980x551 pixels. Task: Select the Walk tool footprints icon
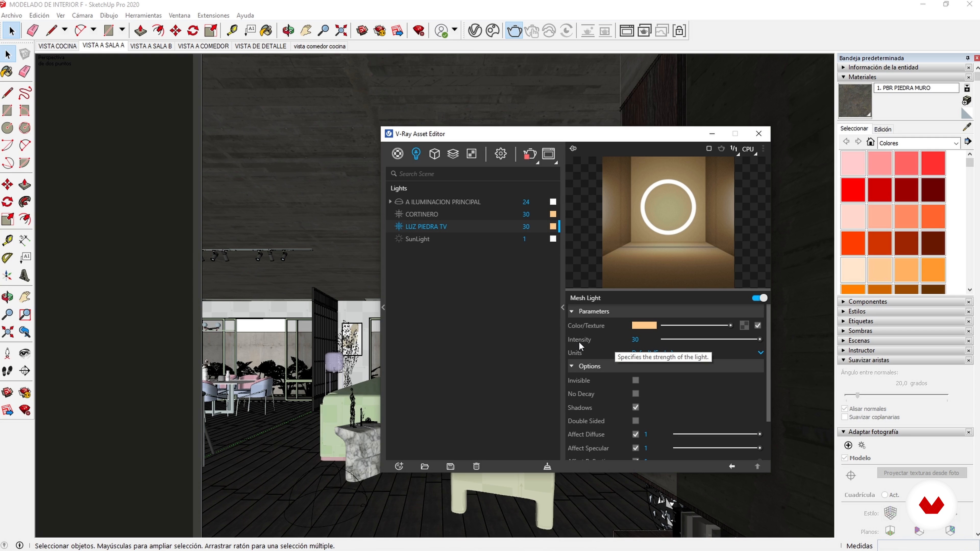click(x=7, y=370)
